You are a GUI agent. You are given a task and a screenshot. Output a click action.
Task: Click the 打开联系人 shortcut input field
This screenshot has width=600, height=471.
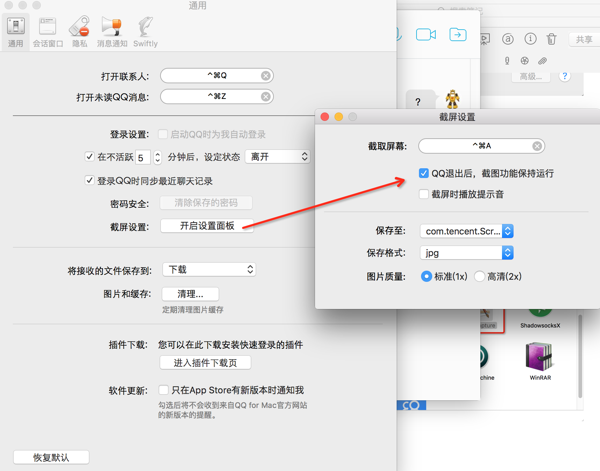(217, 76)
